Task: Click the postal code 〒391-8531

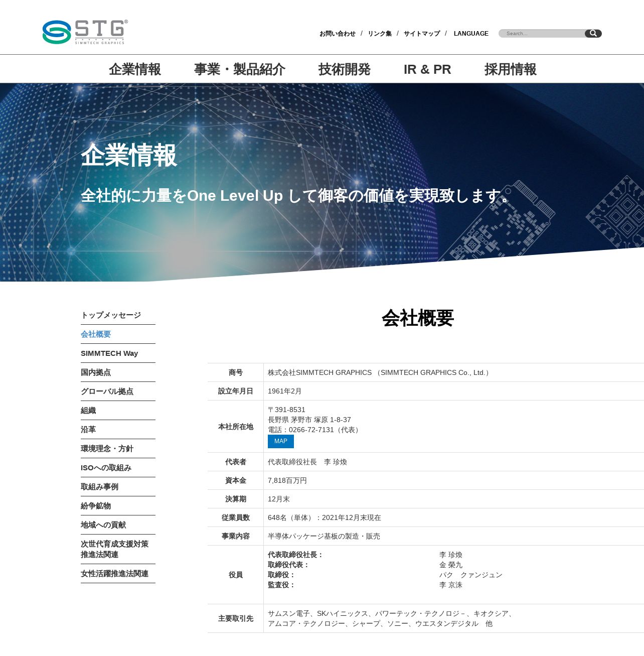Action: (286, 410)
